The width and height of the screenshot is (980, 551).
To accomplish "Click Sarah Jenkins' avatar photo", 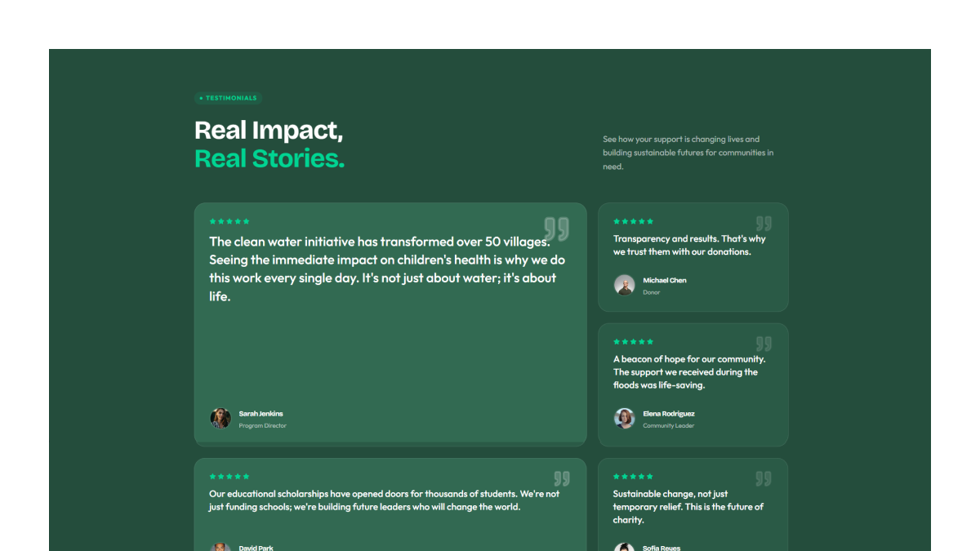I will point(220,418).
